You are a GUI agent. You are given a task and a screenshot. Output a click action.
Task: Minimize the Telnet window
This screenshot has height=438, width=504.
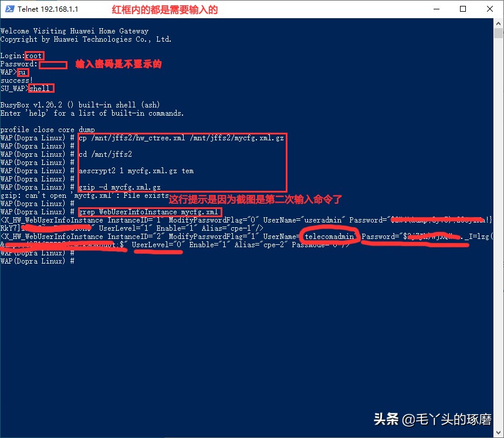tap(435, 9)
